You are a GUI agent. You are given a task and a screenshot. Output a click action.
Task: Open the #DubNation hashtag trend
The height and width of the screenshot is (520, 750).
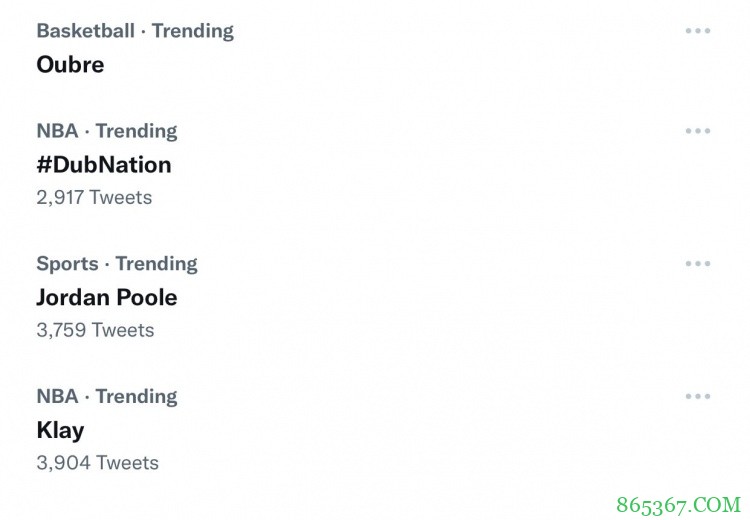tap(104, 164)
